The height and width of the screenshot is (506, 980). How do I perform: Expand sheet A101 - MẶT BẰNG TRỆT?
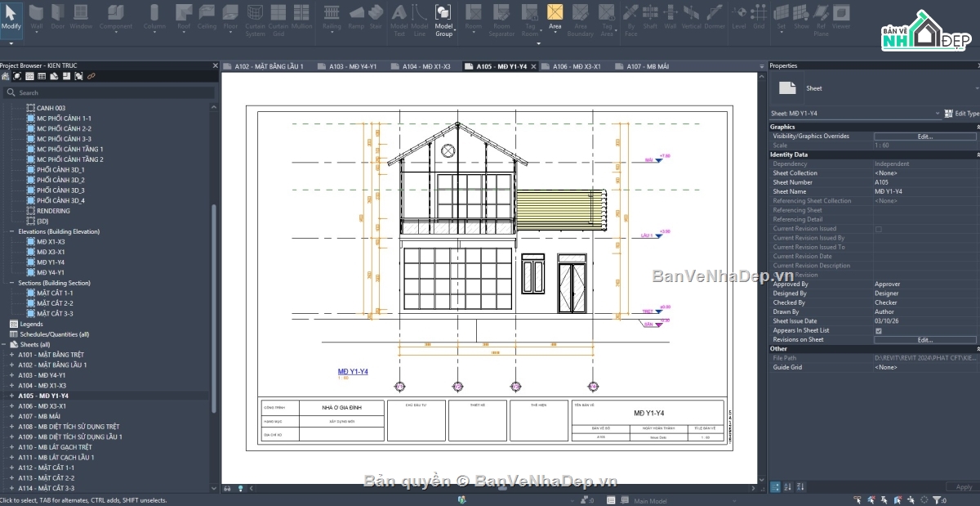point(11,355)
